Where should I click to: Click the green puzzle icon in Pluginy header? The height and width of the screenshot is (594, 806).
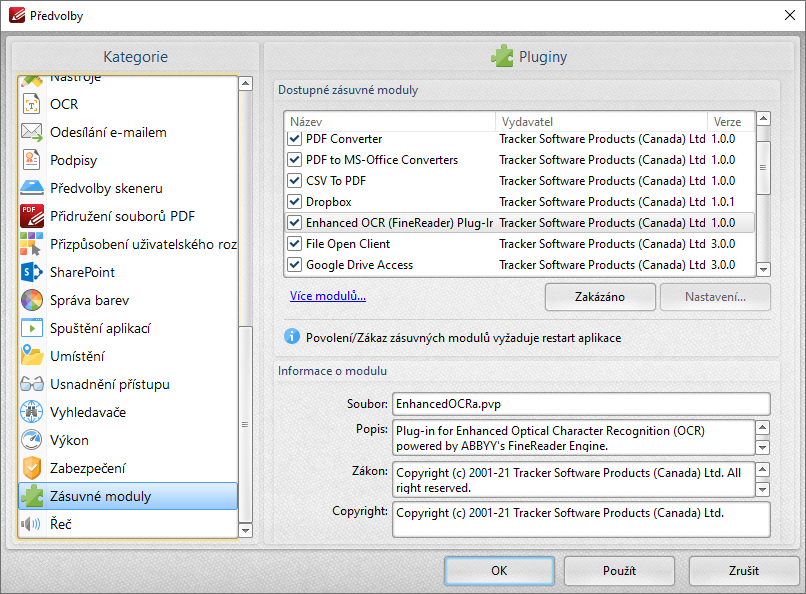coord(502,56)
